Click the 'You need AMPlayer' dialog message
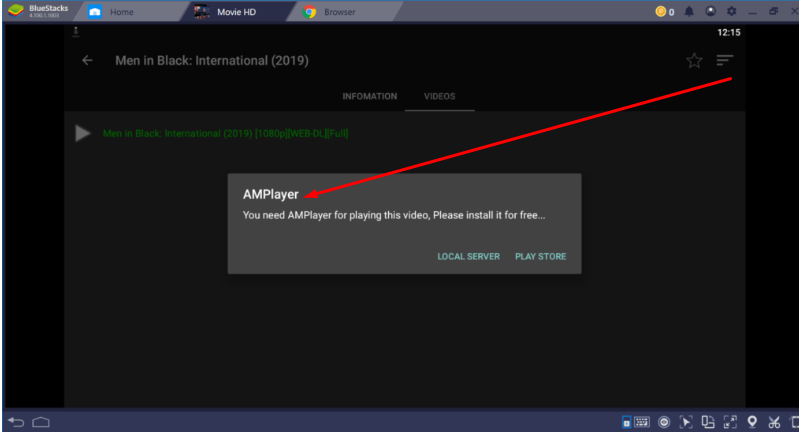799x432 pixels. [x=394, y=215]
